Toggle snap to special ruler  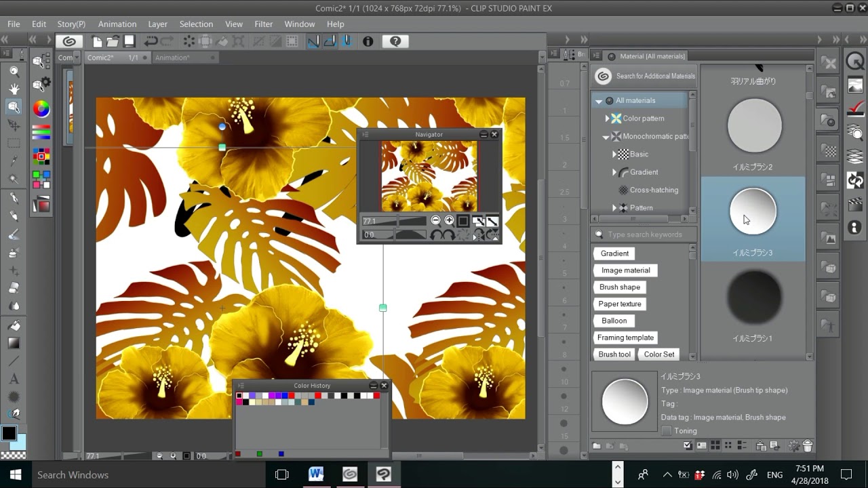(x=330, y=41)
